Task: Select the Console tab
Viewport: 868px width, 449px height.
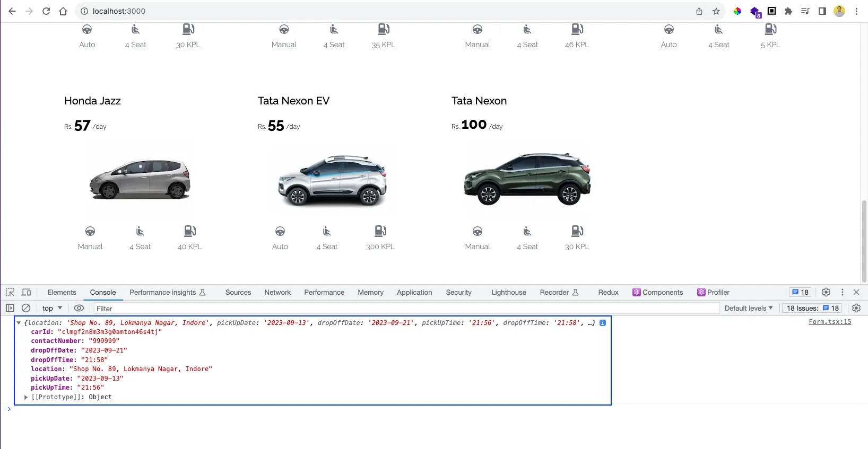Action: coord(103,292)
